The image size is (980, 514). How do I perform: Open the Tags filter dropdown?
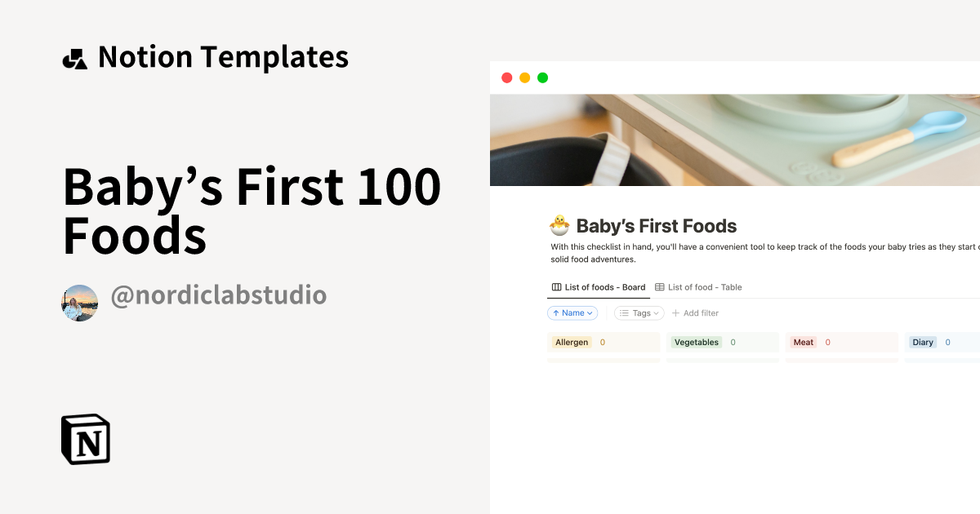(639, 312)
